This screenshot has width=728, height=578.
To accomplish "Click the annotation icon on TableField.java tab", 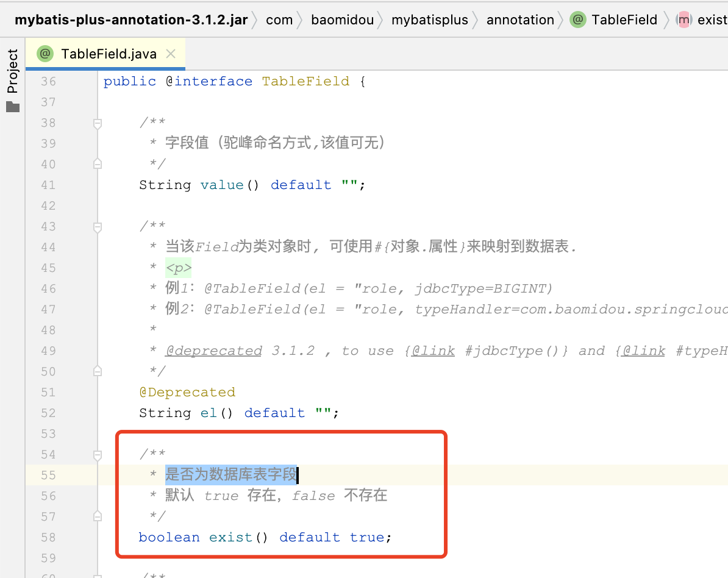I will [44, 54].
